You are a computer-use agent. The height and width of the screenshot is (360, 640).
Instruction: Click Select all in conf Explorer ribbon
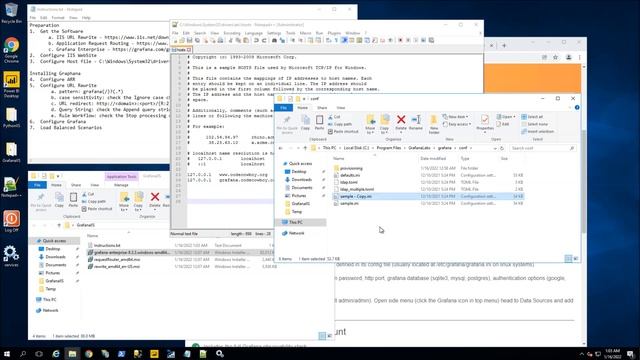pos(532,117)
